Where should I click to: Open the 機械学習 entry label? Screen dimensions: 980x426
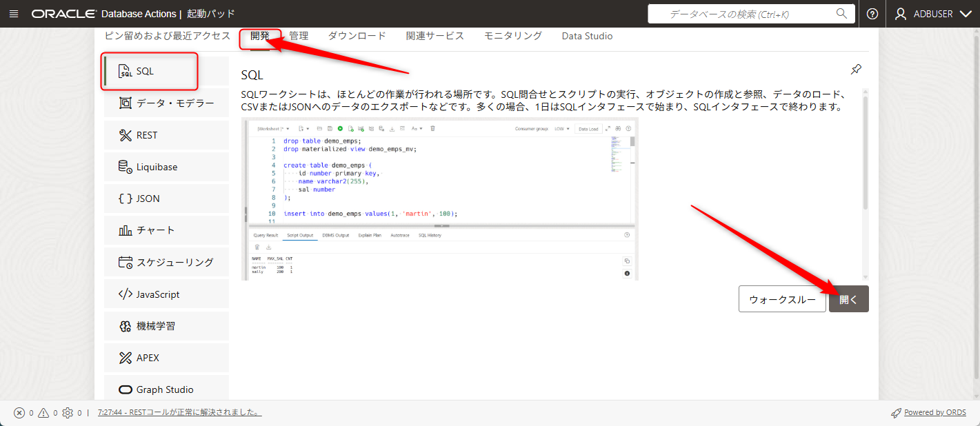click(156, 326)
